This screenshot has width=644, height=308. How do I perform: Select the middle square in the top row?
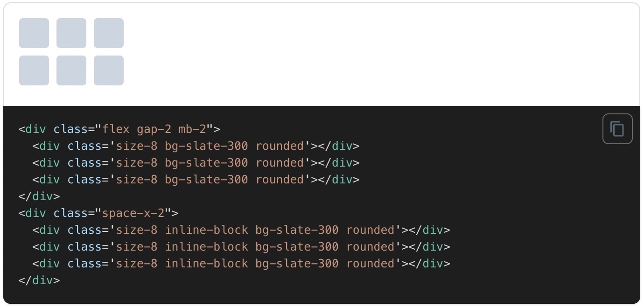tap(71, 33)
